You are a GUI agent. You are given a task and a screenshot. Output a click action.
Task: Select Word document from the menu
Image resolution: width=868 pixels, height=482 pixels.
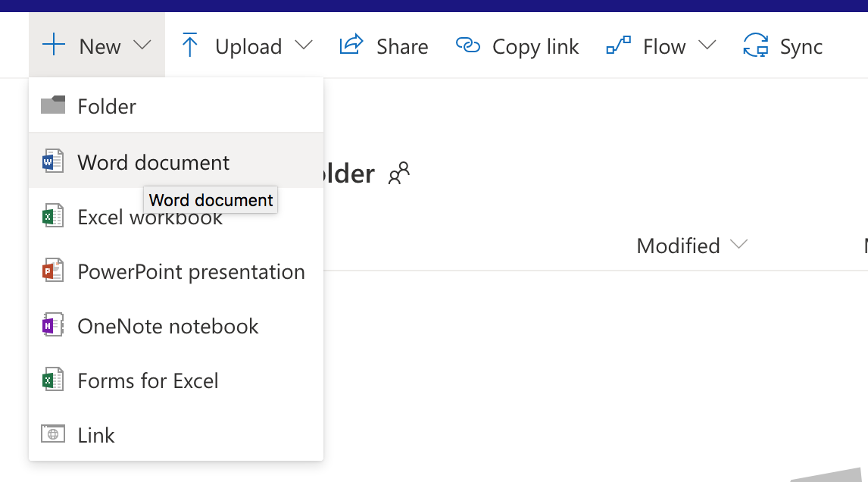tap(151, 161)
